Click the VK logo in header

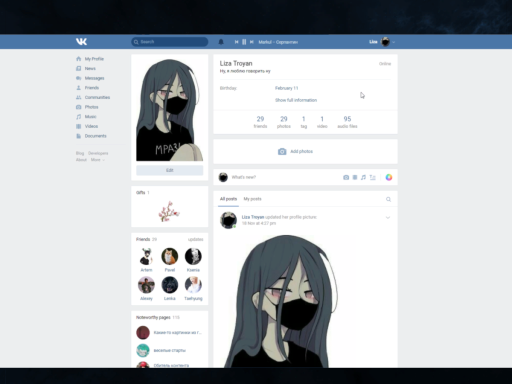click(x=81, y=41)
